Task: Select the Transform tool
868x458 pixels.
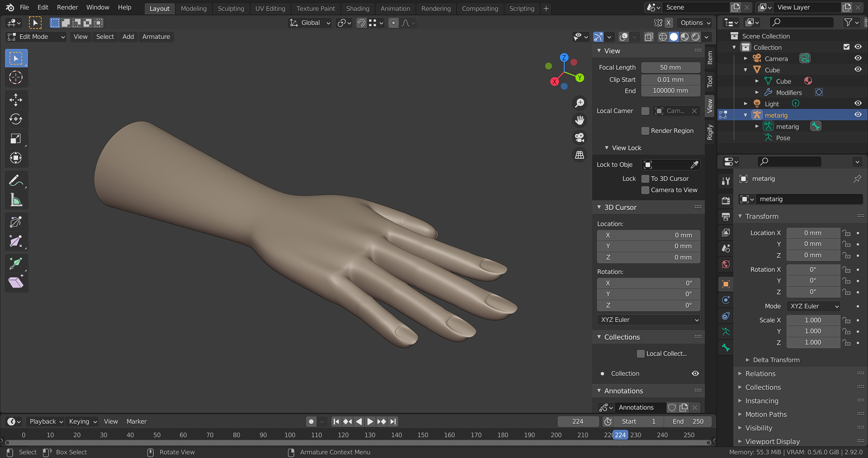Action: coord(16,158)
